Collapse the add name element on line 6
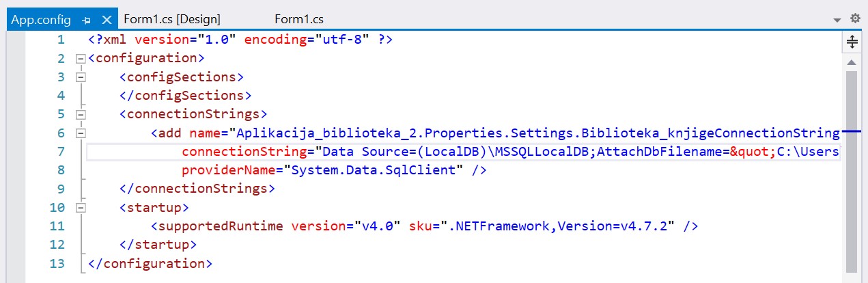 81,133
